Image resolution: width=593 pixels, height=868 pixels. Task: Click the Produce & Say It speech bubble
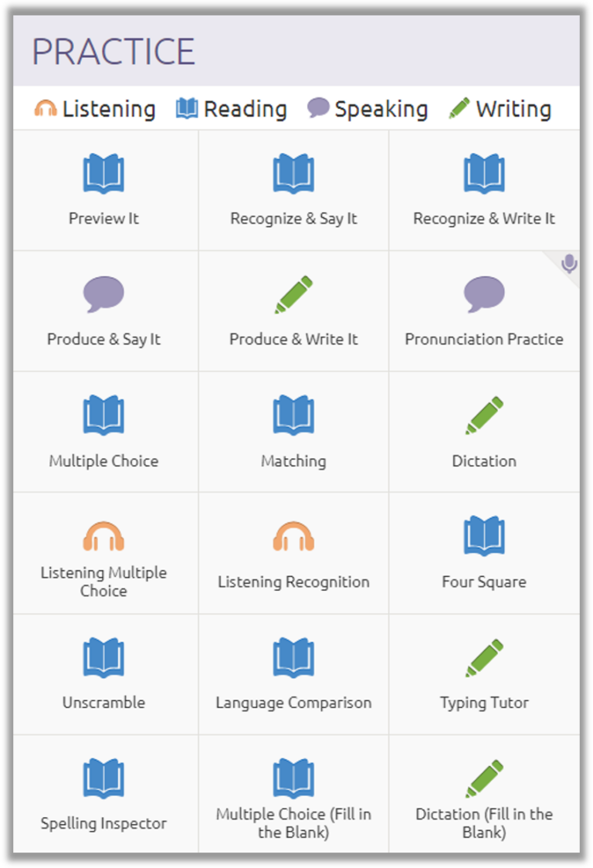click(x=103, y=294)
